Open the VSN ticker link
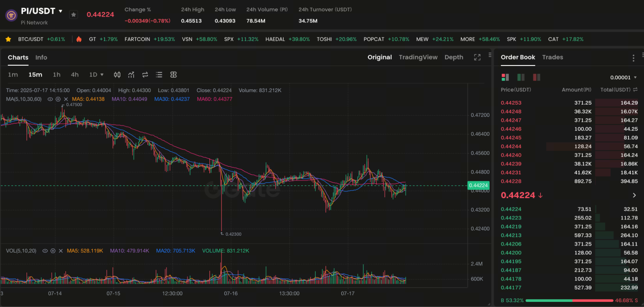 point(199,39)
